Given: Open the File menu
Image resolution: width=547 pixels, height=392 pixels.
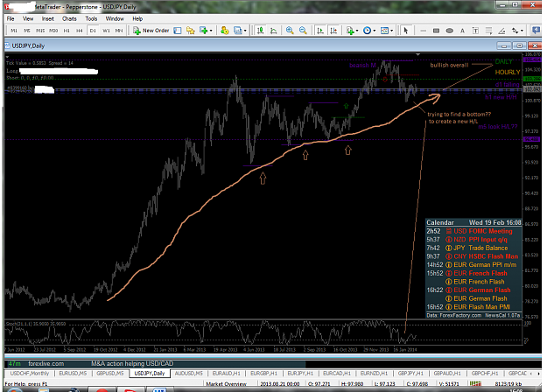Looking at the screenshot, I should (x=11, y=19).
